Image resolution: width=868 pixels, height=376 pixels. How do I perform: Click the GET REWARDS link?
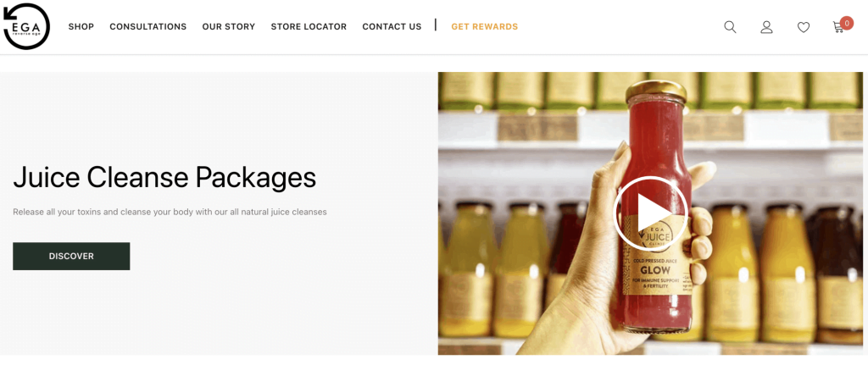click(x=484, y=26)
